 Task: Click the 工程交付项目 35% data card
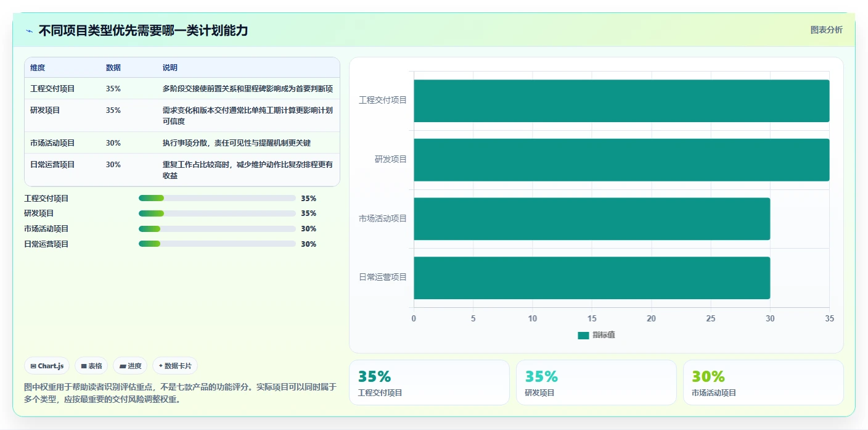(x=429, y=382)
